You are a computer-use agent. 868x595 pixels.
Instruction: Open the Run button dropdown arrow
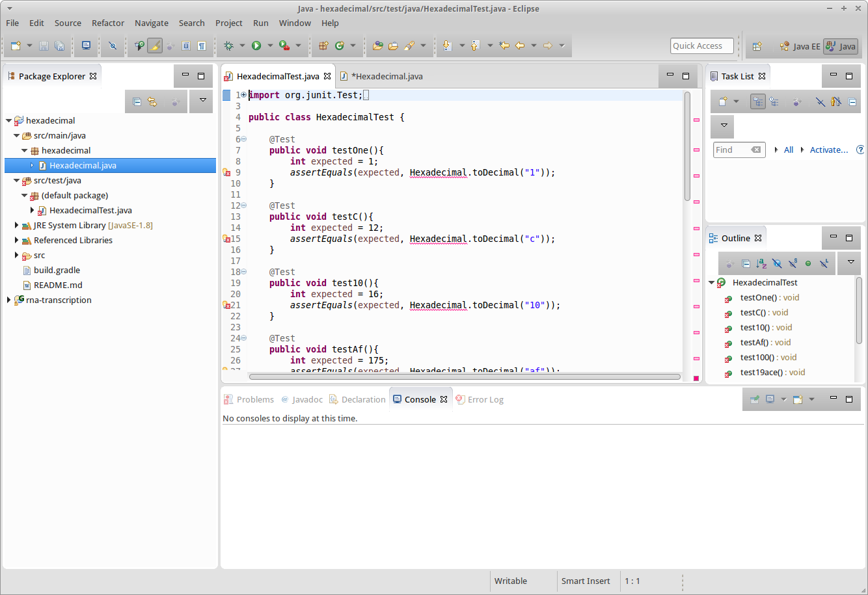coord(270,46)
